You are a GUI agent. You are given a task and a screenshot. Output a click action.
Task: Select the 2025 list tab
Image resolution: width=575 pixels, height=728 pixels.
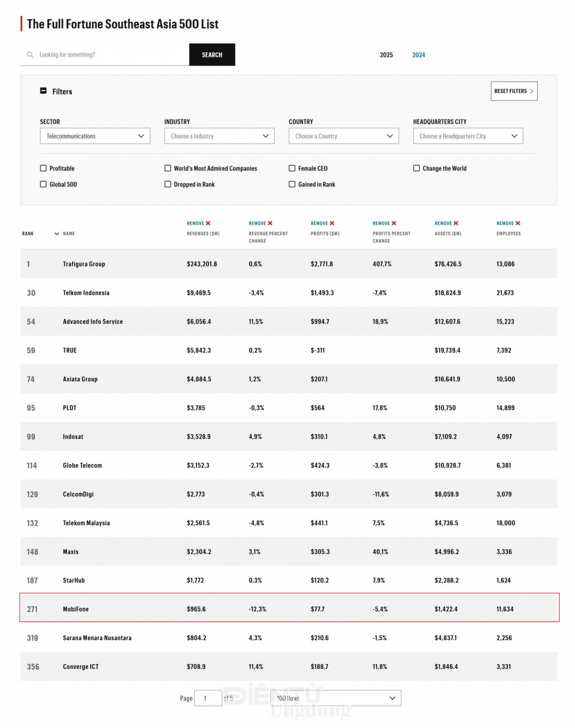[386, 55]
